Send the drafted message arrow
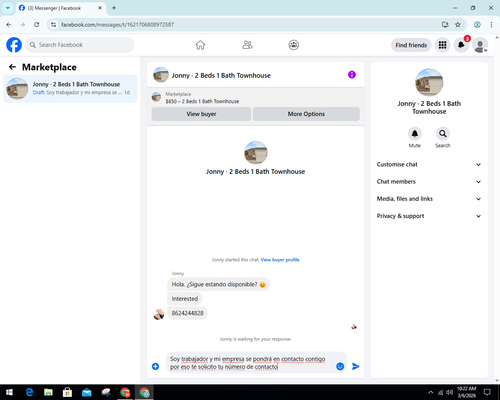 (356, 366)
